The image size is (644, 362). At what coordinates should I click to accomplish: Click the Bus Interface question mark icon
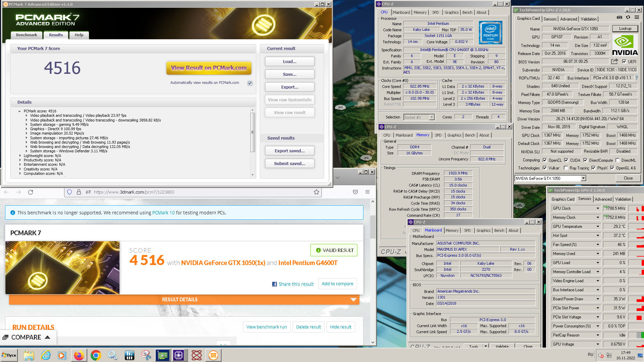(637, 78)
